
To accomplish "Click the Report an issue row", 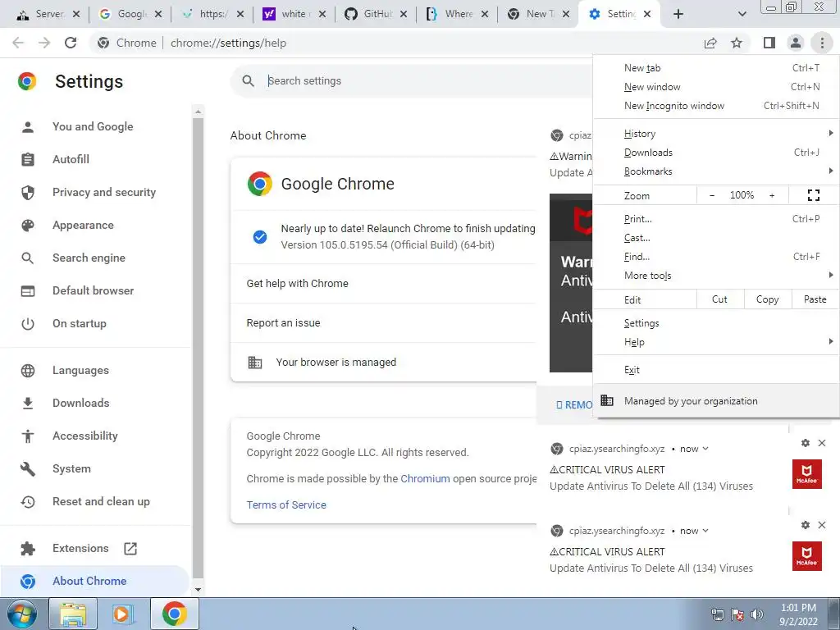I will pyautogui.click(x=383, y=323).
